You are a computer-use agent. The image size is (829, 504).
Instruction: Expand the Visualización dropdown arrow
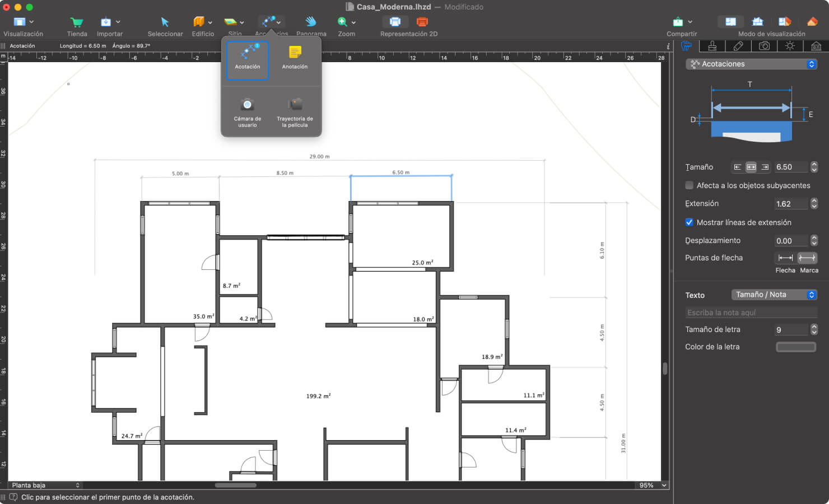[31, 22]
